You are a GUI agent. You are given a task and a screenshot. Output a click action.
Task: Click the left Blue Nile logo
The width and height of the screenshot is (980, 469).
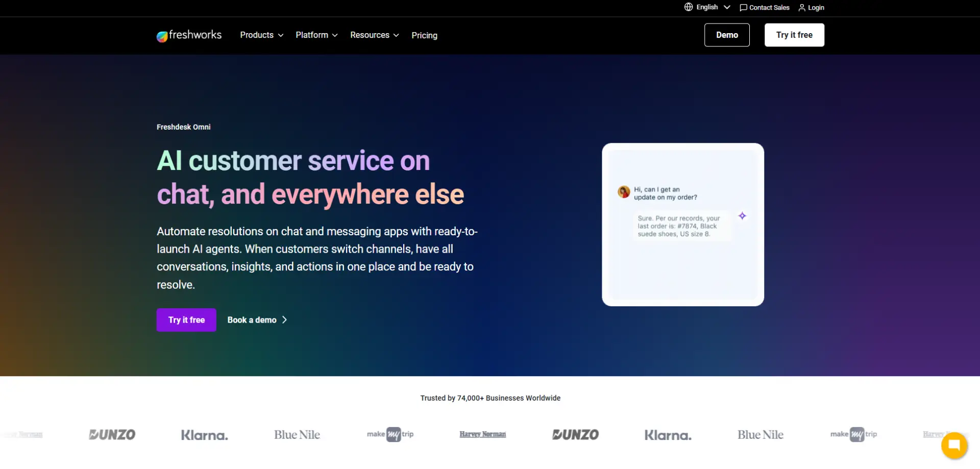(x=297, y=435)
